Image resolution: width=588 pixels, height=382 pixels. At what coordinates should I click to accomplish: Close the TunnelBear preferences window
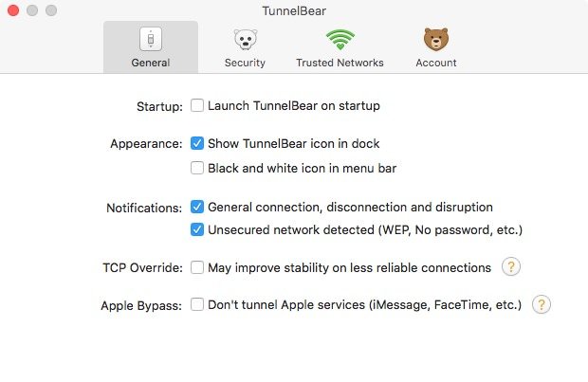14,10
